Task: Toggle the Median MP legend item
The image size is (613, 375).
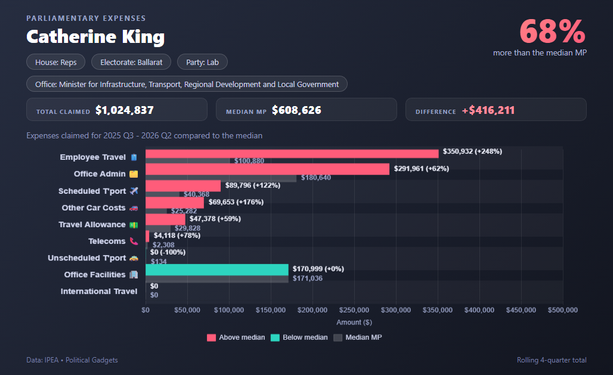Action: pyautogui.click(x=357, y=337)
